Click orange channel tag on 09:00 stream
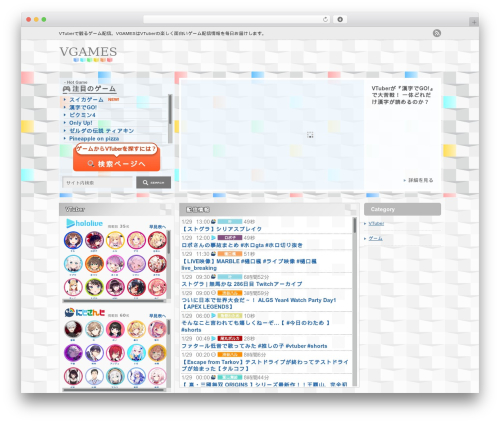Screen dimensions: 500x423 [x=230, y=293]
